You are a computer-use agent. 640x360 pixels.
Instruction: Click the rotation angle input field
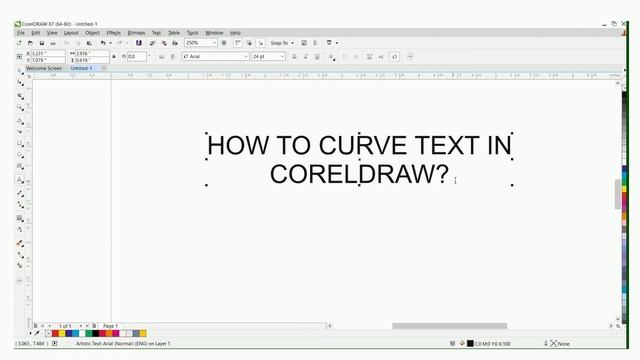click(x=137, y=57)
